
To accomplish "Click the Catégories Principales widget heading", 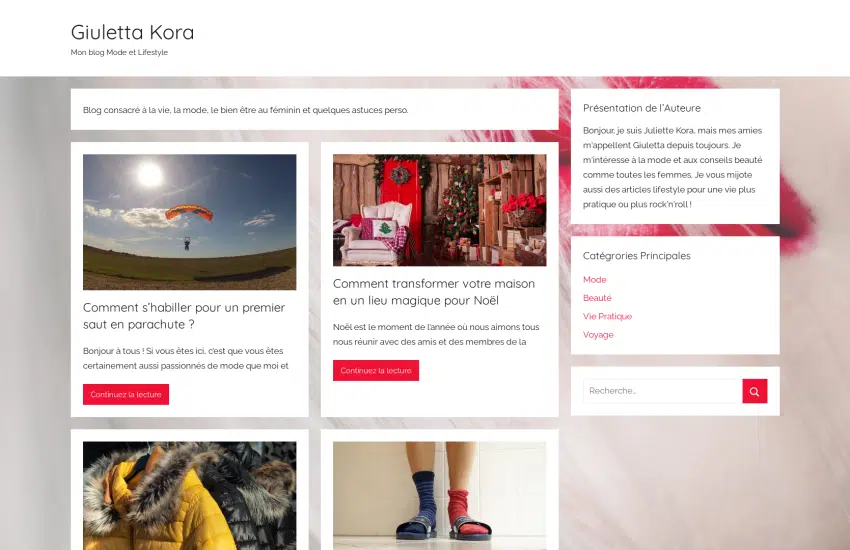I will 636,256.
